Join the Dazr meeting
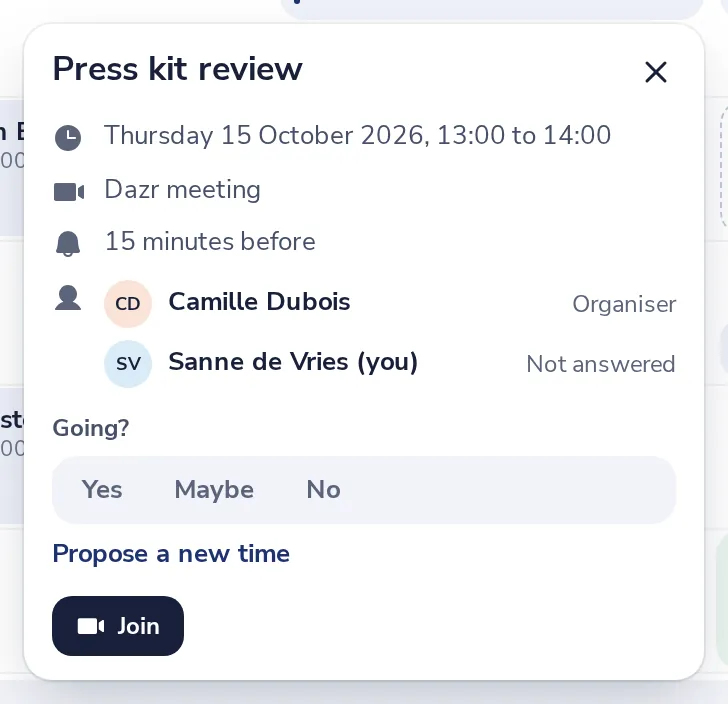The width and height of the screenshot is (728, 704). [118, 626]
